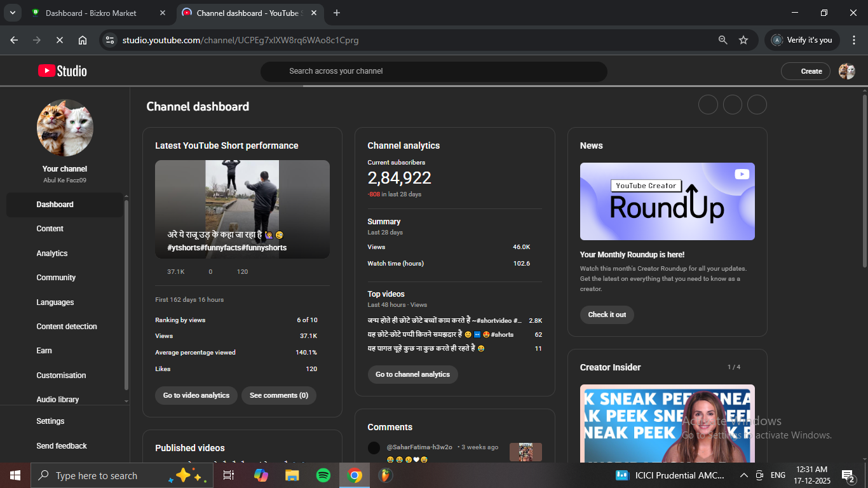This screenshot has height=488, width=868.
Task: Open the Create menu button
Action: [x=805, y=71]
